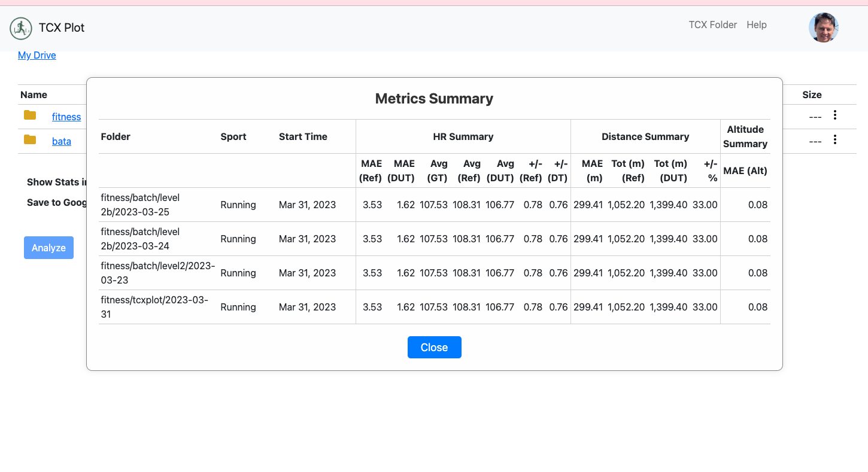Select folder cell fitness/batch/level2/2023-03-23

click(158, 273)
